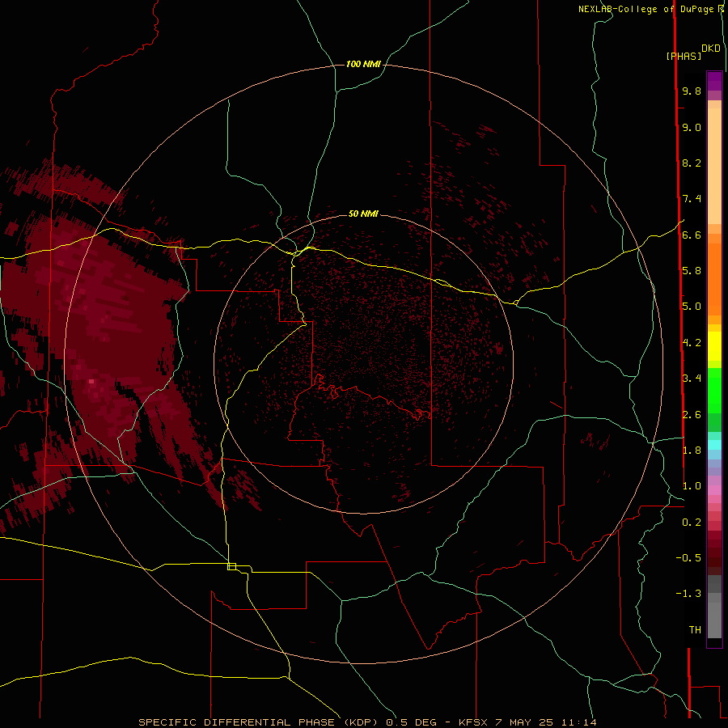Pick the bright green band of the color bar
This screenshot has width=728, height=728.
pos(714,391)
